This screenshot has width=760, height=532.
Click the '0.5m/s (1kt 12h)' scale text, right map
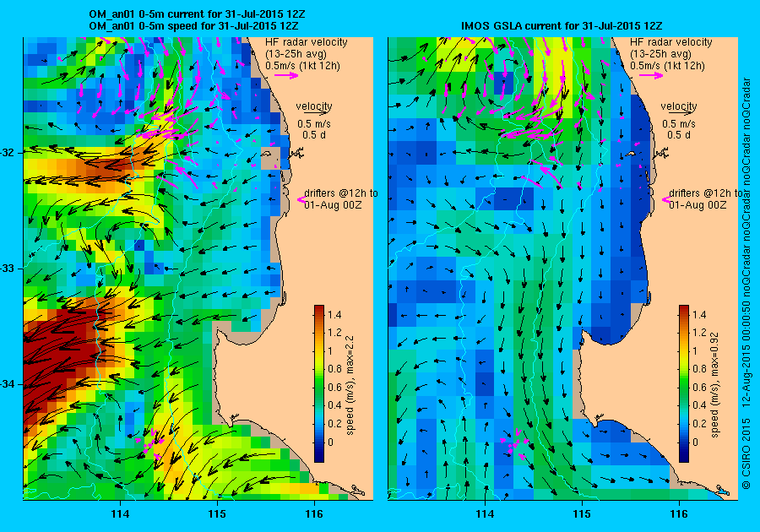click(x=667, y=66)
